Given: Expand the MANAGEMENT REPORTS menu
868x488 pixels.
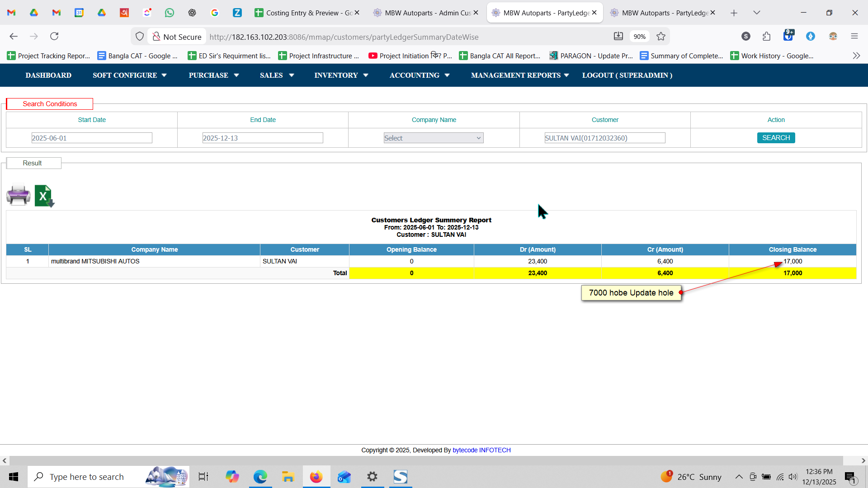Looking at the screenshot, I should pyautogui.click(x=519, y=75).
